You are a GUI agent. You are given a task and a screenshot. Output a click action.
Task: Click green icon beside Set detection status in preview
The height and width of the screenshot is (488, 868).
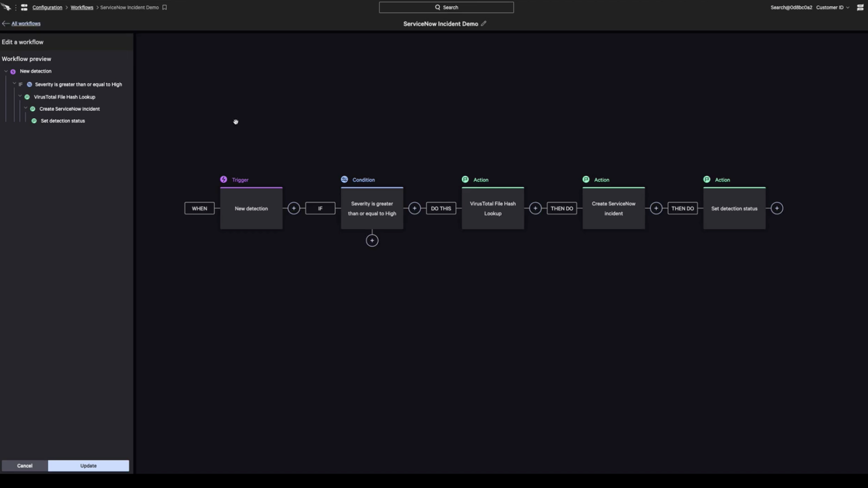pyautogui.click(x=34, y=121)
